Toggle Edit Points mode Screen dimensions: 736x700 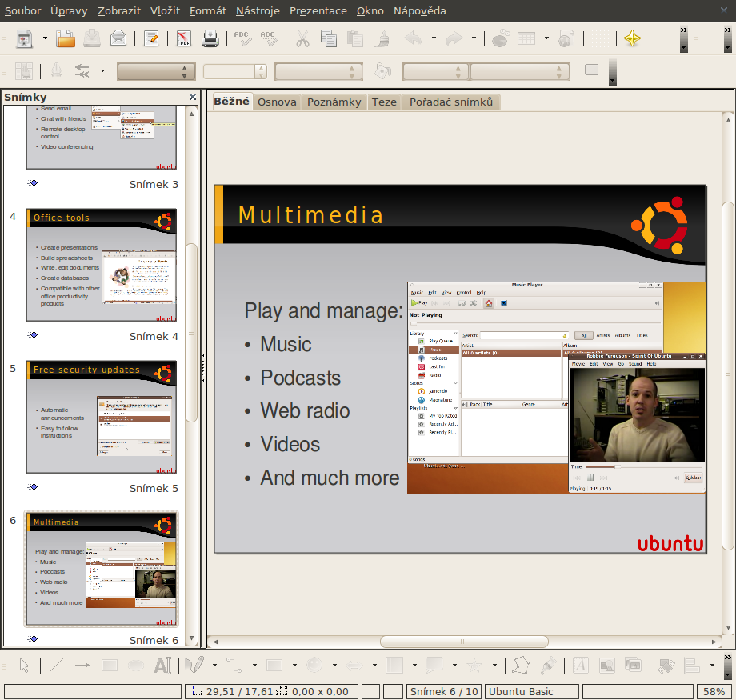pyautogui.click(x=521, y=666)
